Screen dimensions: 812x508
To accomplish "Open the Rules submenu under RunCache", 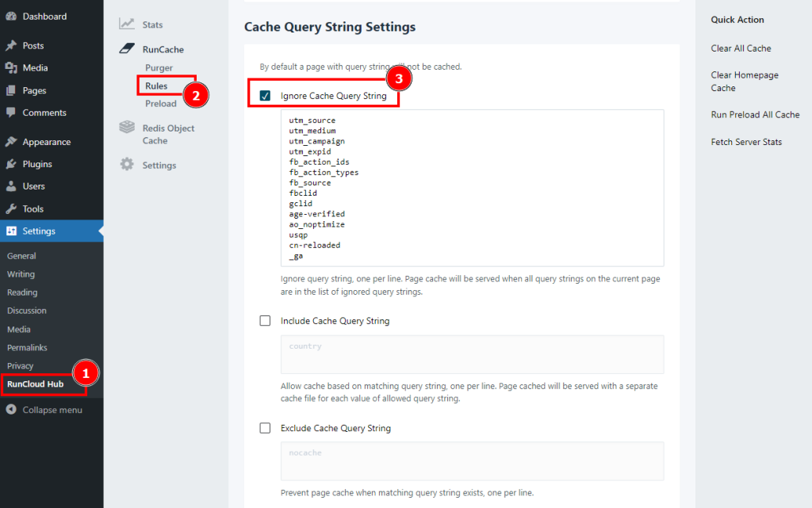I will [x=156, y=86].
